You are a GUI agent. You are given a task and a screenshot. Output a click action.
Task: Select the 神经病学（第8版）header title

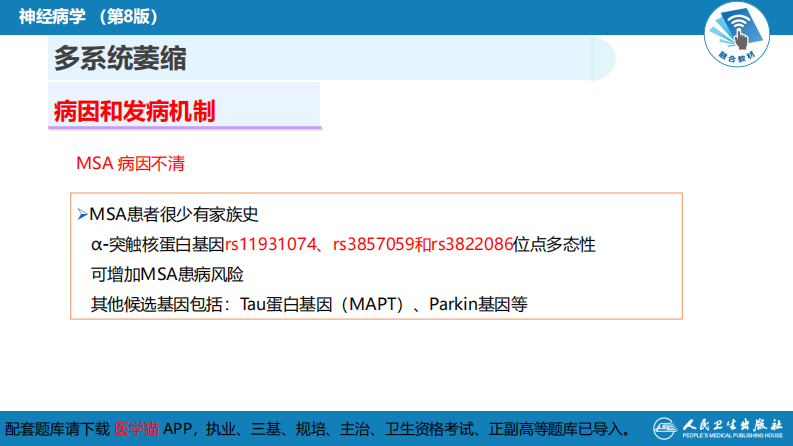88,16
